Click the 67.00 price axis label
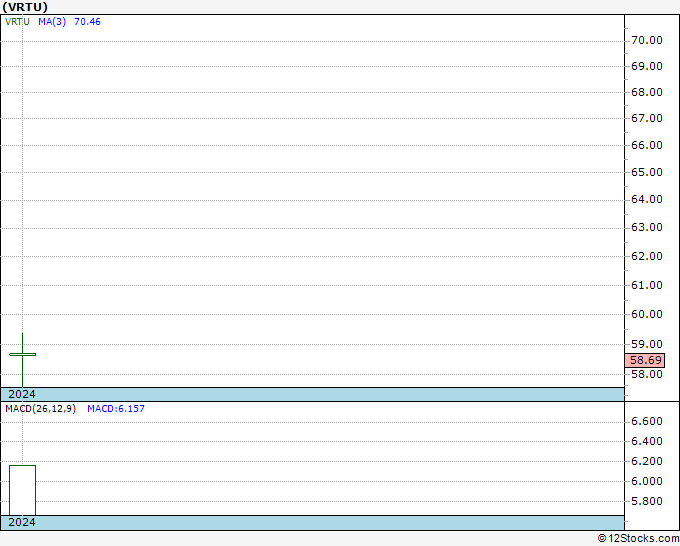The image size is (680, 546). click(647, 118)
